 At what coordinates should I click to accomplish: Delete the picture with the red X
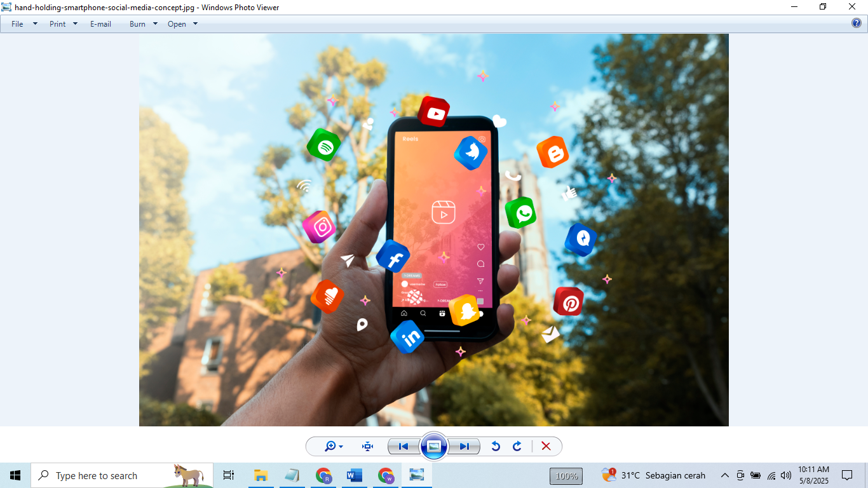(546, 447)
